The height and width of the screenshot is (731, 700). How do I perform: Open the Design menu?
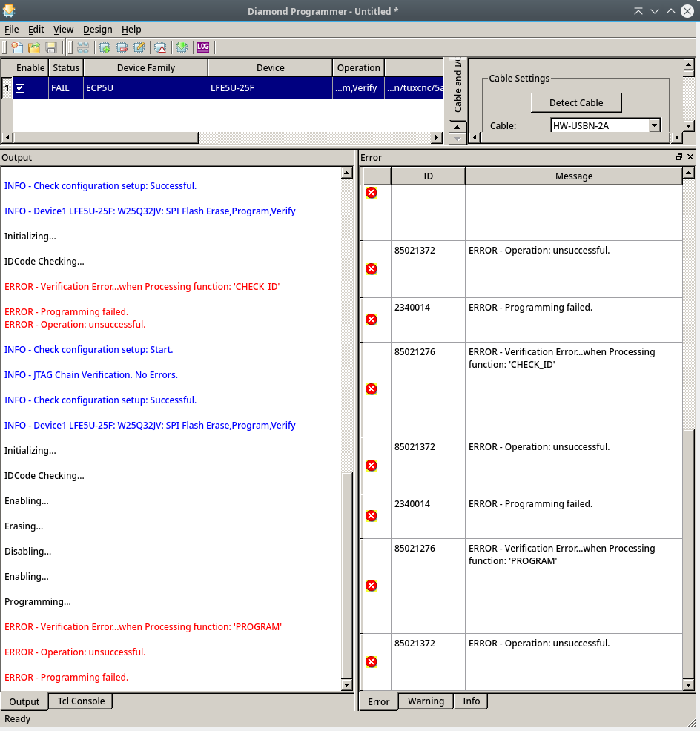(x=97, y=30)
